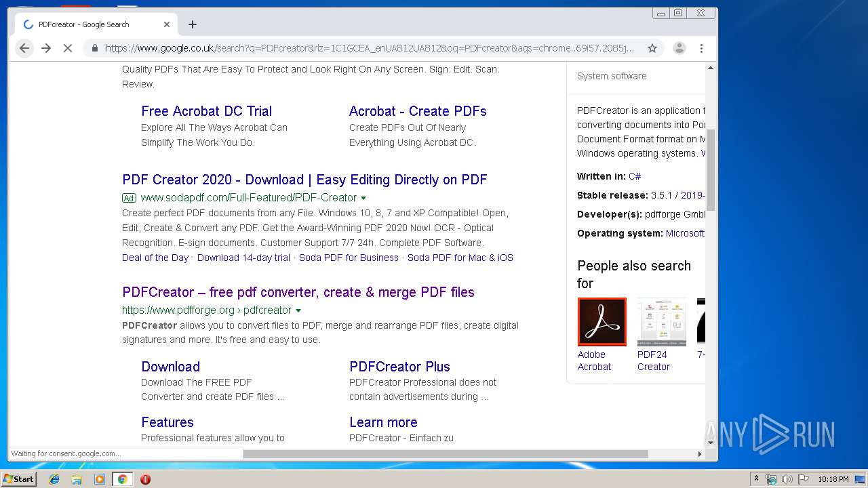This screenshot has height=488, width=868.
Task: Click the Microsoft operating system link
Action: tap(685, 233)
